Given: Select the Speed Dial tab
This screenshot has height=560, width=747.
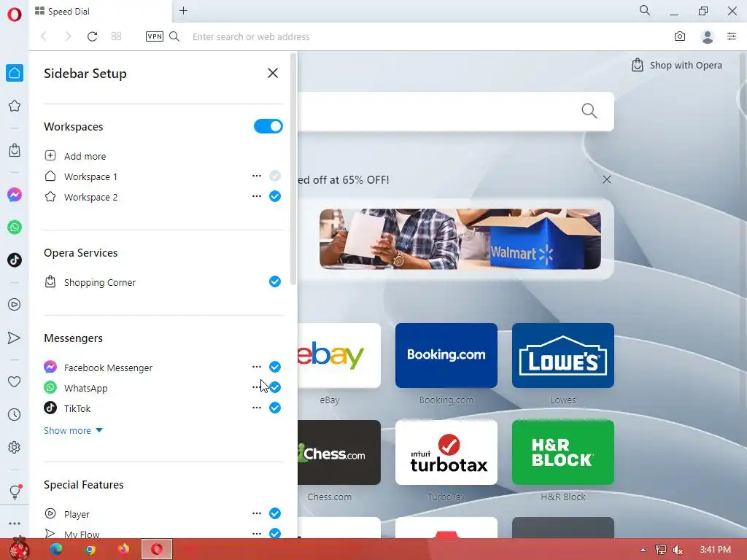Looking at the screenshot, I should (x=100, y=12).
